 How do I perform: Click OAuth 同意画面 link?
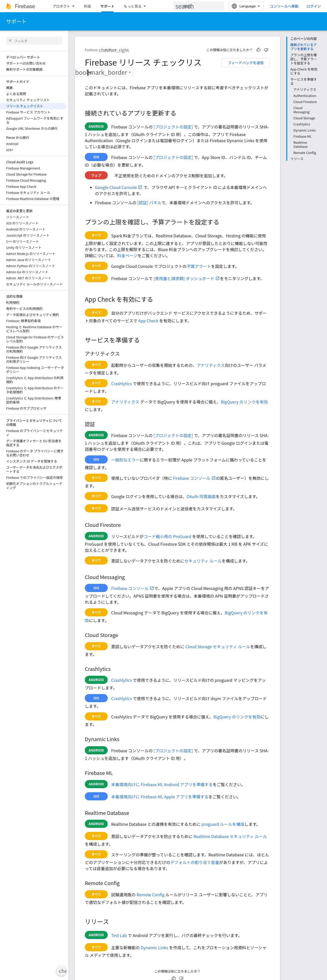(x=201, y=496)
